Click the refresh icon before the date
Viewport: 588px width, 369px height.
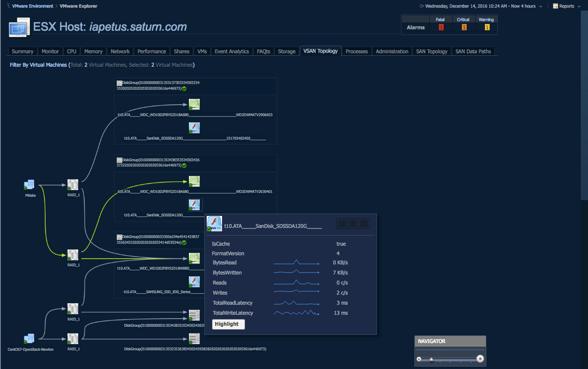tap(422, 6)
